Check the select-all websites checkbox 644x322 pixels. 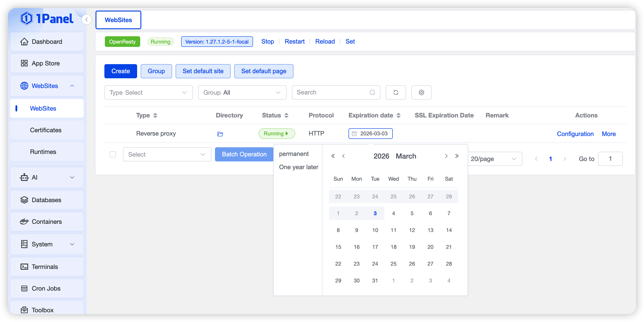(x=113, y=154)
